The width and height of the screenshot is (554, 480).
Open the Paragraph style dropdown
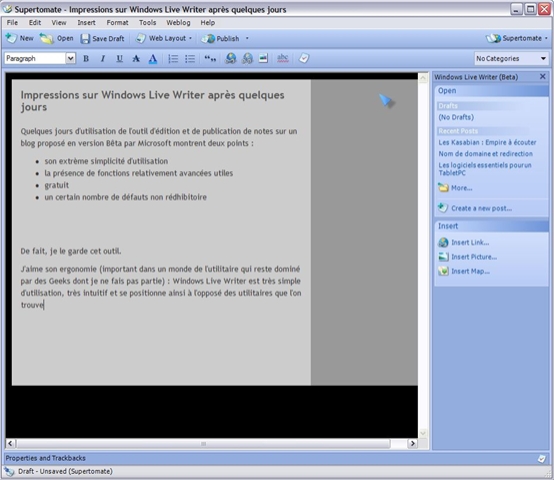point(71,58)
